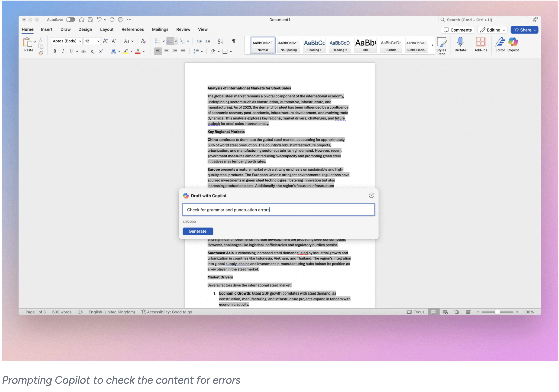Viewport: 559px width, 392px height.
Task: Open the Styles Pane
Action: (442, 45)
